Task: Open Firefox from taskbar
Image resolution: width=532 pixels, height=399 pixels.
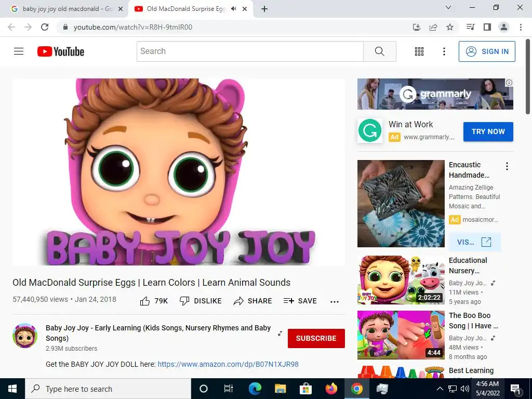Action: tap(331, 389)
